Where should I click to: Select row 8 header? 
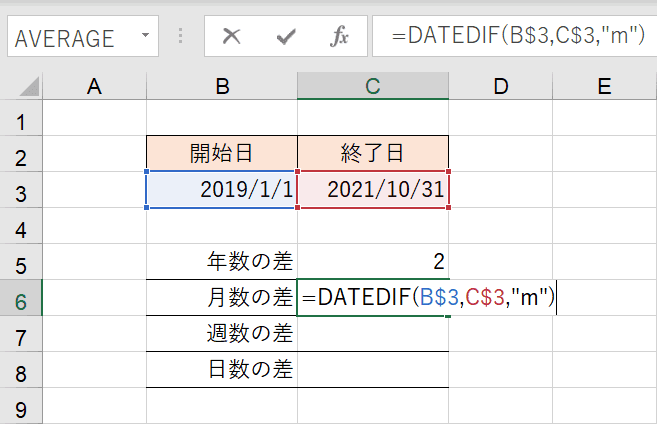21,370
